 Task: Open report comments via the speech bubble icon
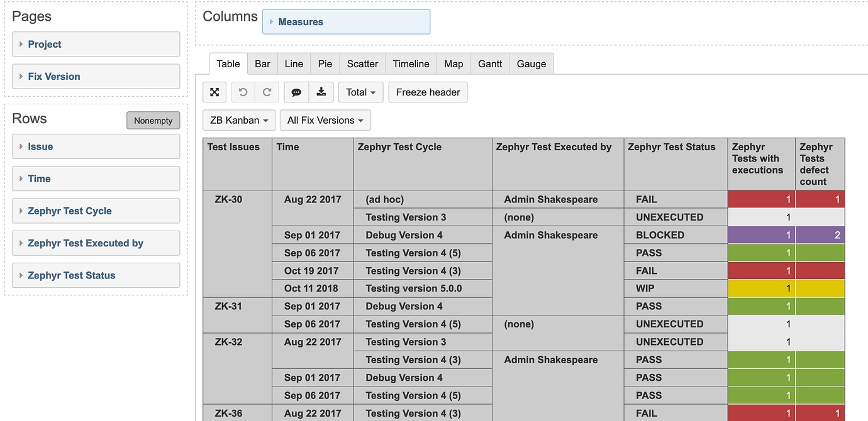[296, 92]
